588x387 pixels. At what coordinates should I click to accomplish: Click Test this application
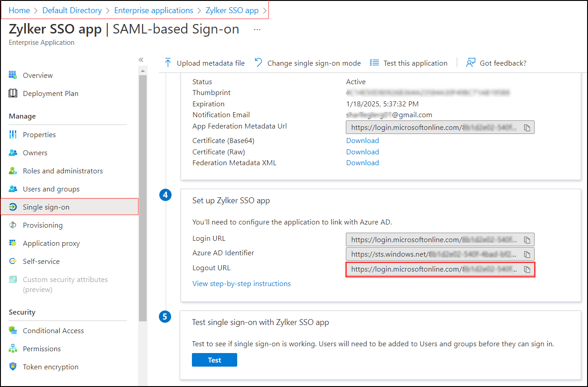point(415,63)
